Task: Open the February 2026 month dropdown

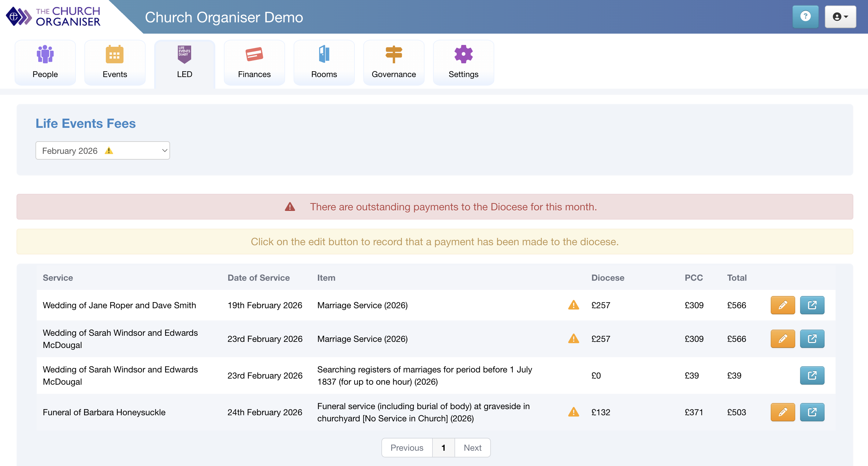Action: click(x=102, y=151)
